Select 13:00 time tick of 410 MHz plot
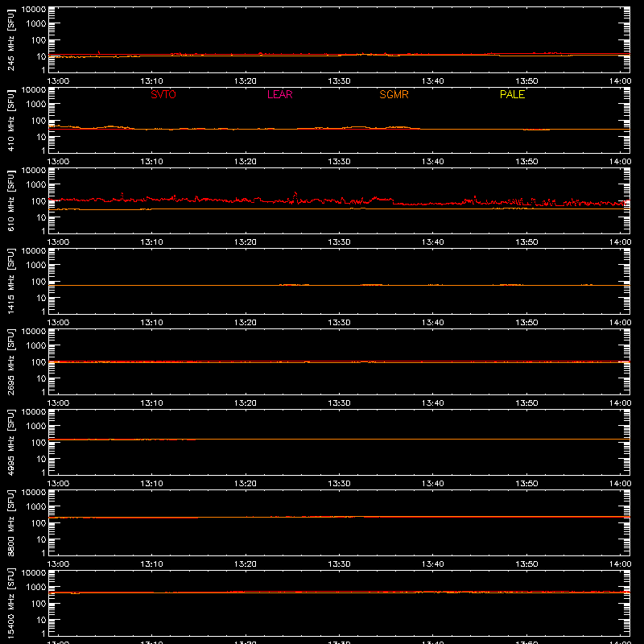This screenshot has height=644, width=644. coord(58,162)
